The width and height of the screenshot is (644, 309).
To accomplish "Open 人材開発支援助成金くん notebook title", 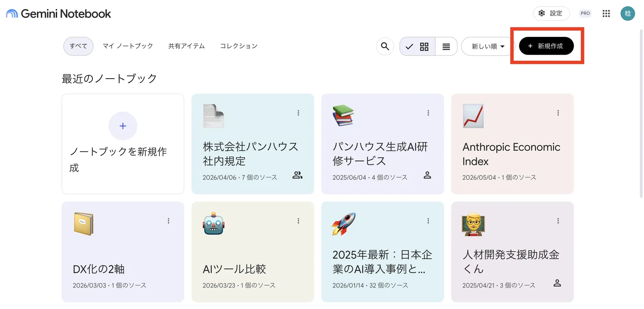I will 511,262.
